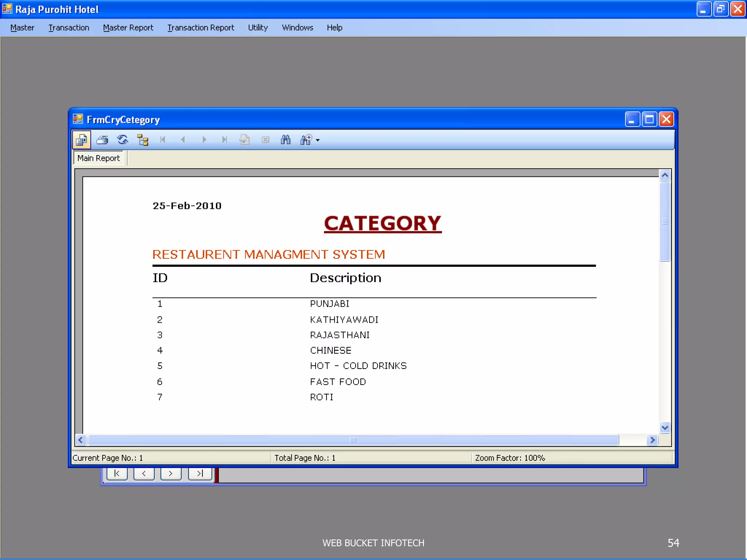This screenshot has width=747, height=560.
Task: Open the Master Report menu
Action: [128, 28]
